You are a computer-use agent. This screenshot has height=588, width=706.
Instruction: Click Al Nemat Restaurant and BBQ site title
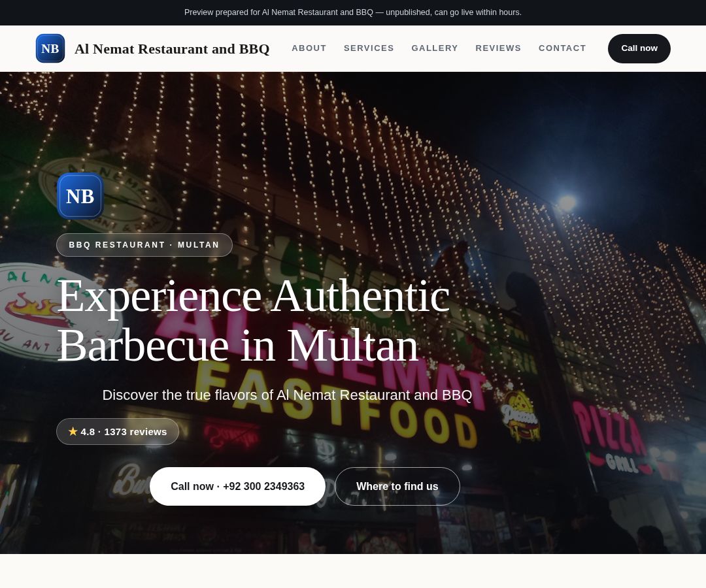pyautogui.click(x=172, y=48)
